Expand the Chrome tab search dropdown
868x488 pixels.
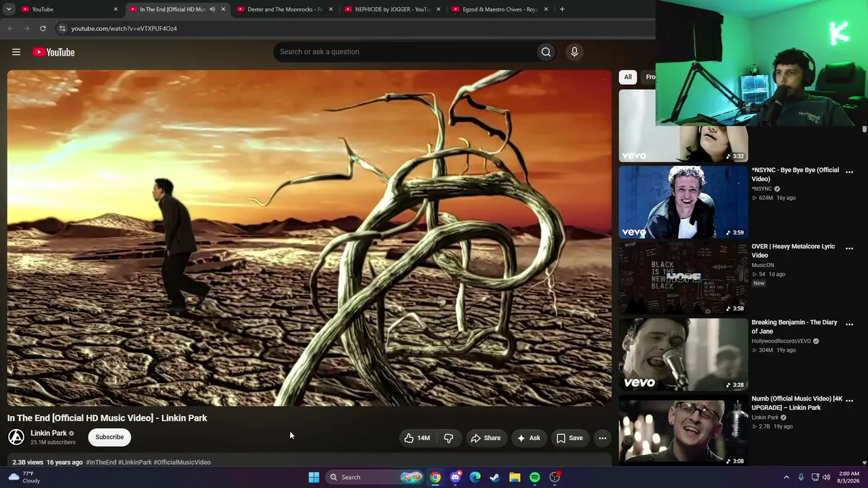(9, 9)
